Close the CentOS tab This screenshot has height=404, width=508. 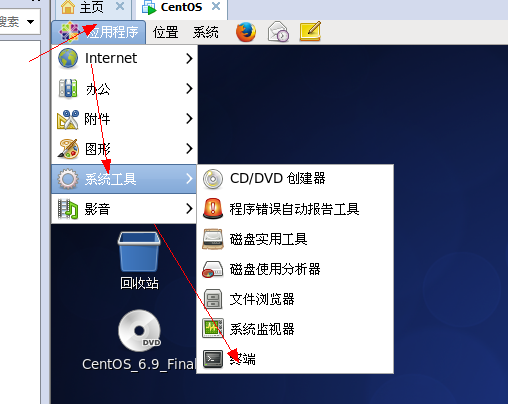[216, 6]
